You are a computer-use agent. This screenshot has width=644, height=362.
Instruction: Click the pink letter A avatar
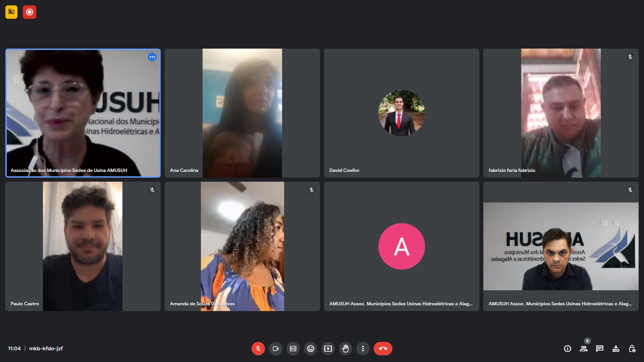tap(401, 246)
